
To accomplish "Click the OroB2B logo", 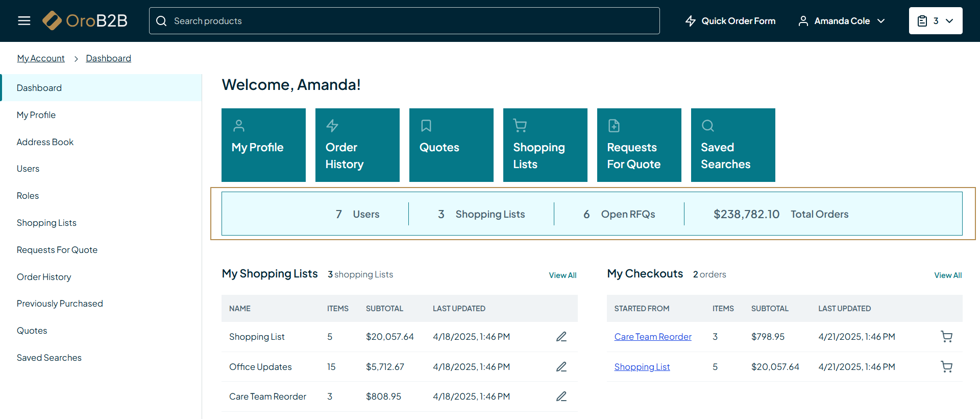I will point(85,21).
